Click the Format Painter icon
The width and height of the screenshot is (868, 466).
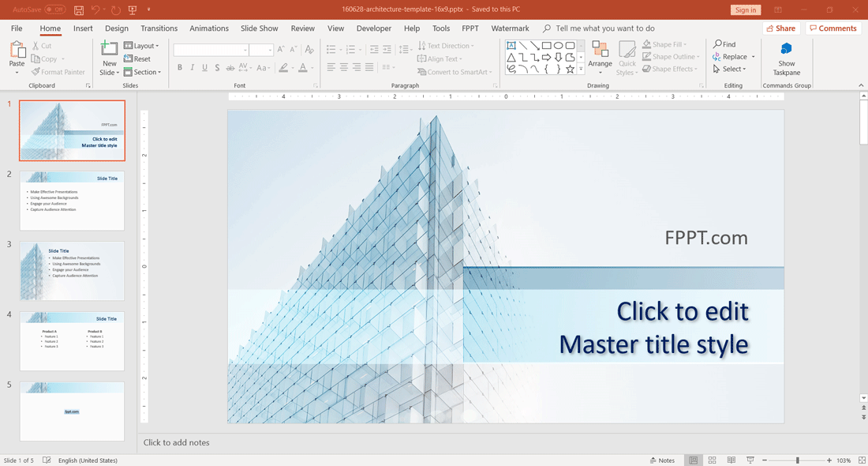tap(36, 71)
